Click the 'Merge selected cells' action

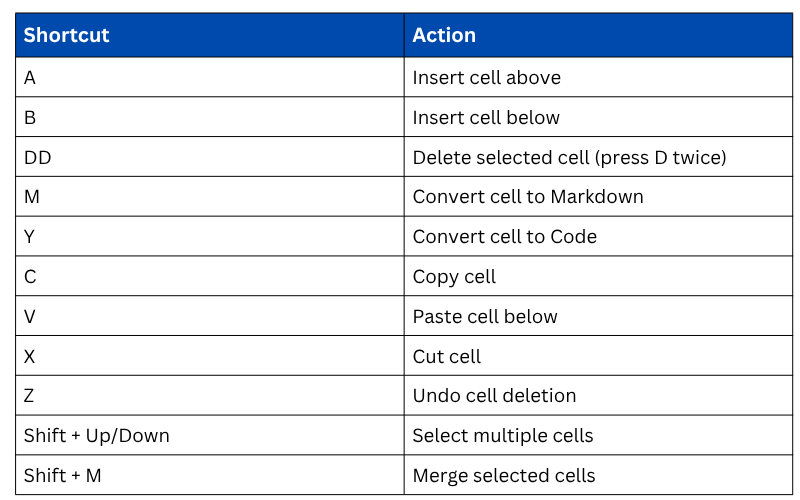tap(504, 476)
